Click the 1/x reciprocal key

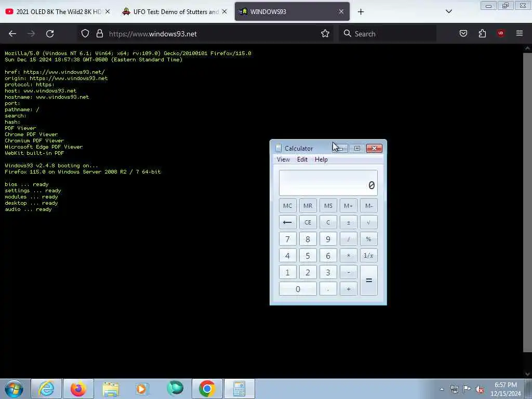pos(369,256)
